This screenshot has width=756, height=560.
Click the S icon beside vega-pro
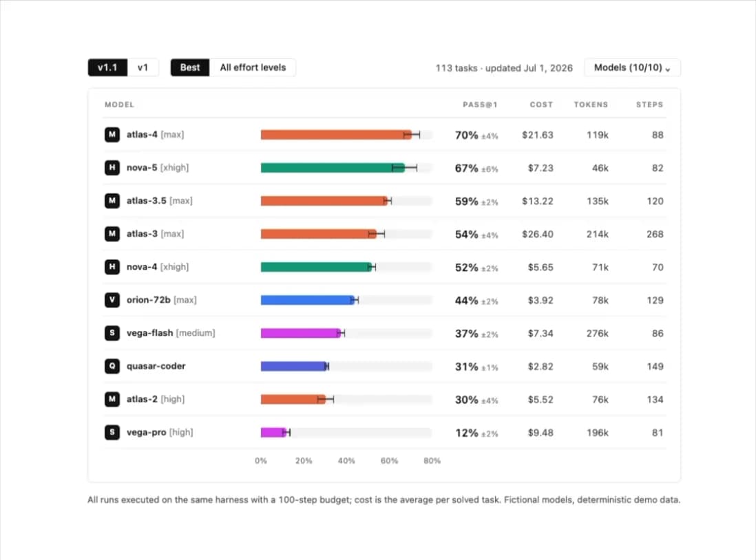click(112, 432)
